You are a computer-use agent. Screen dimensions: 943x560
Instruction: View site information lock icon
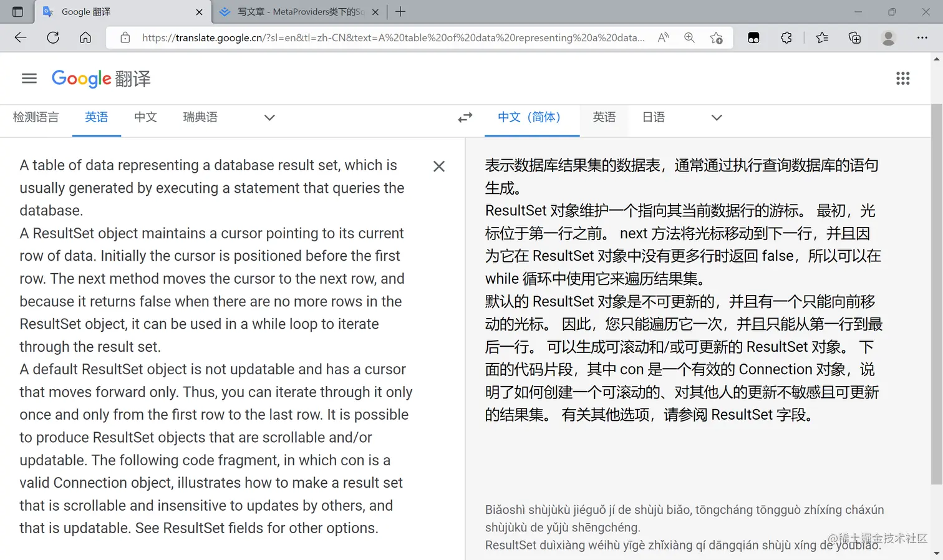(125, 37)
